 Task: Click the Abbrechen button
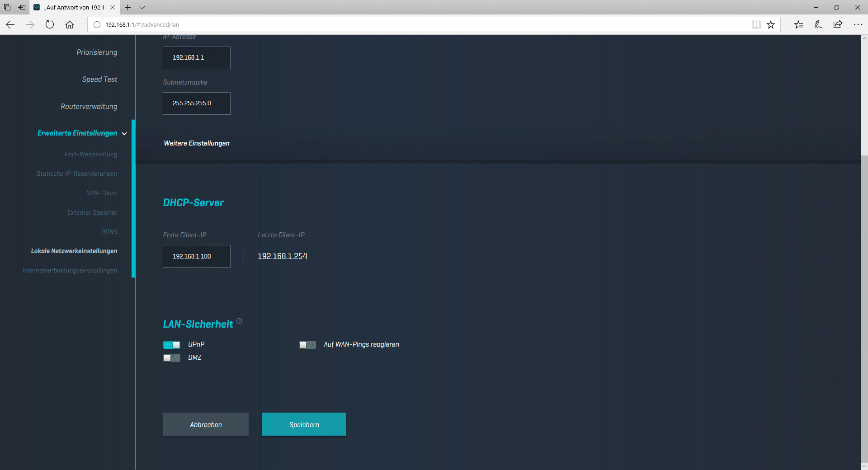[x=206, y=424]
